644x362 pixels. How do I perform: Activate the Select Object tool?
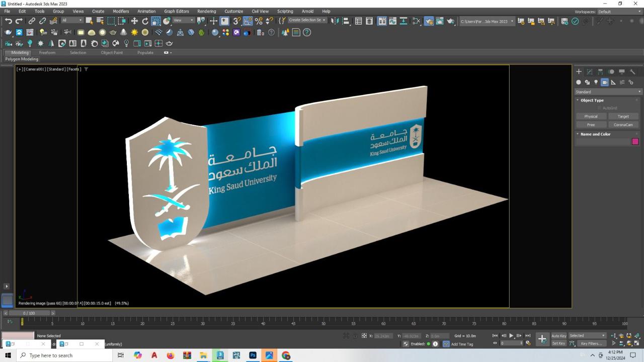(89, 21)
